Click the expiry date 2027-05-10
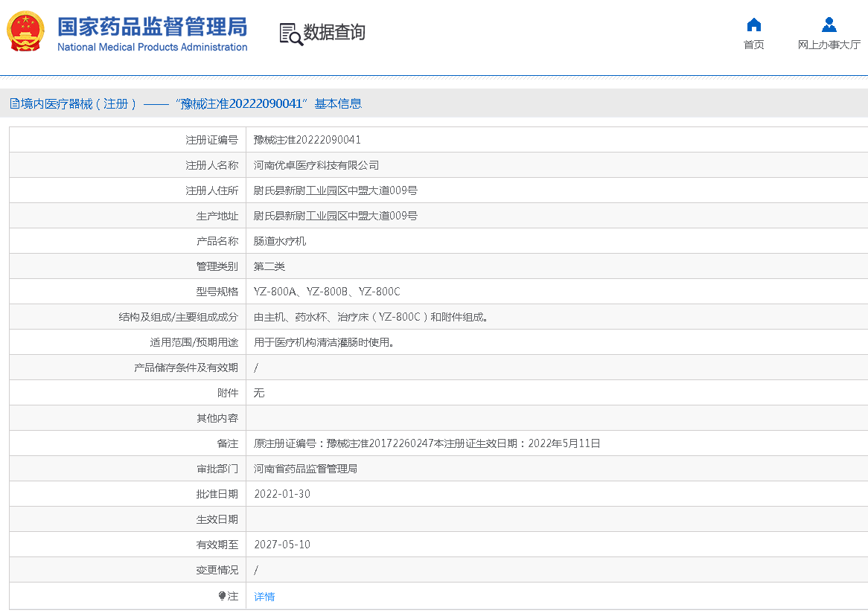 click(x=282, y=545)
